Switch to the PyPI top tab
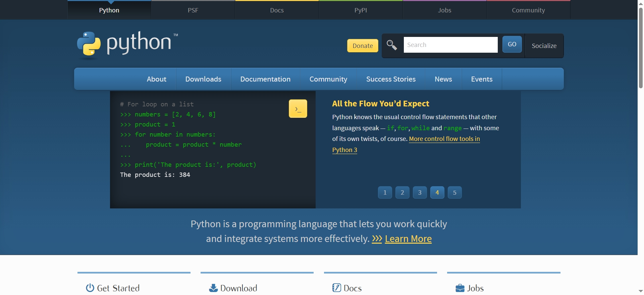Screen dimensions: 644x295 361,10
